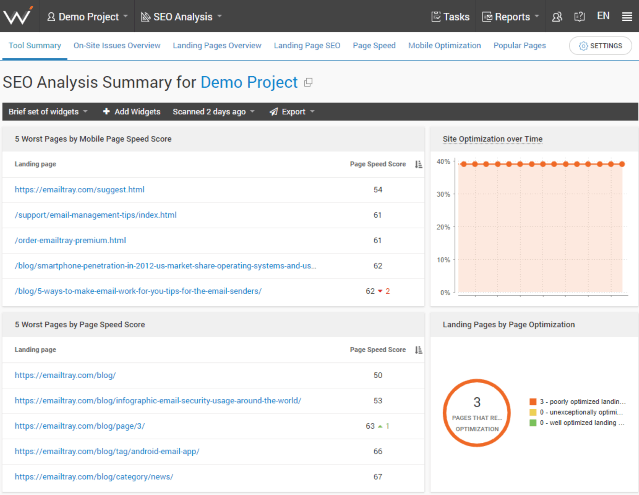The image size is (639, 495).
Task: Open Brief set of widgets dropdown
Action: pos(48,112)
